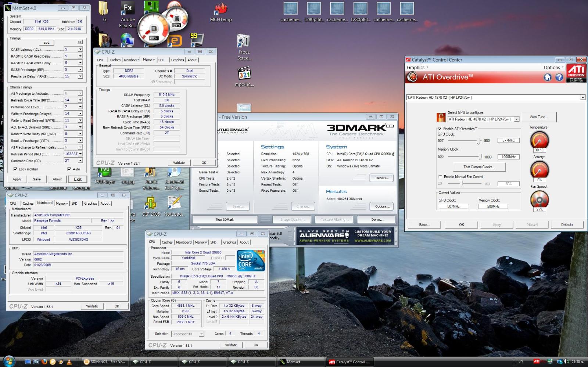Open Catalyst Options menu
Image resolution: width=588 pixels, height=367 pixels.
tap(553, 68)
